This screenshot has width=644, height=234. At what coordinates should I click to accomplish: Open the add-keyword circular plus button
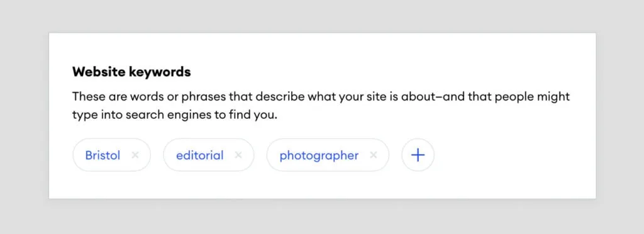[x=418, y=155]
